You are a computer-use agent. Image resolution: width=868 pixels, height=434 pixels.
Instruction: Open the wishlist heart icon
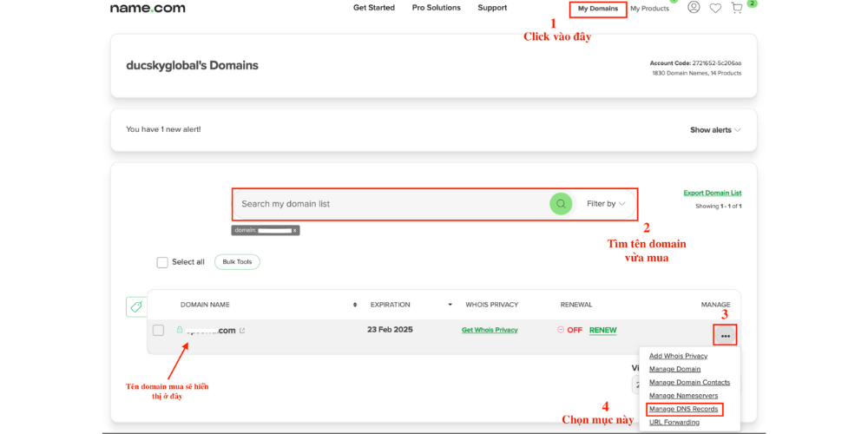pos(715,8)
